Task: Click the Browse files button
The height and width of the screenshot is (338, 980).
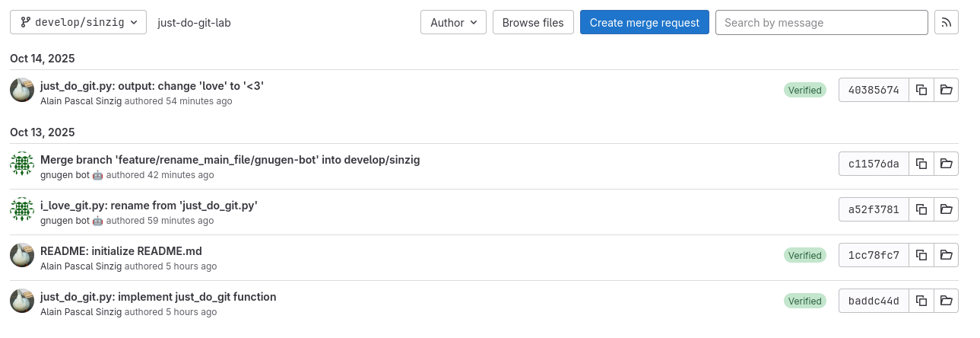Action: point(533,23)
